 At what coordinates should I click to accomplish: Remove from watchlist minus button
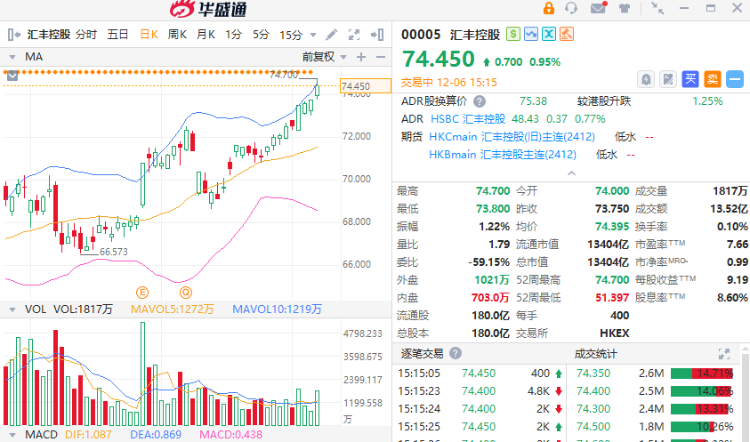pyautogui.click(x=735, y=79)
